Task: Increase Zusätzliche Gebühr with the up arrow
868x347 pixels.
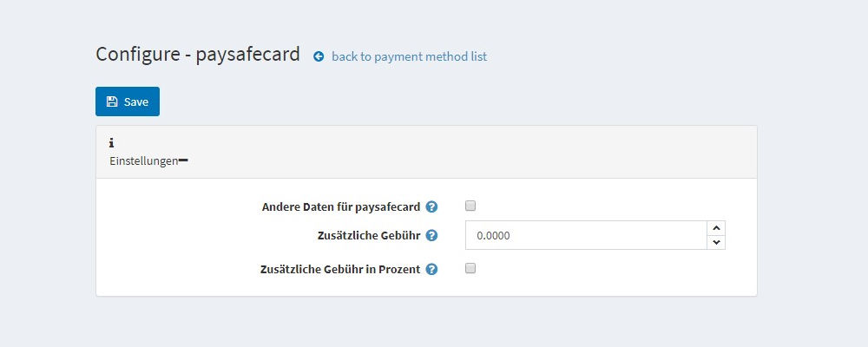Action: [x=716, y=228]
